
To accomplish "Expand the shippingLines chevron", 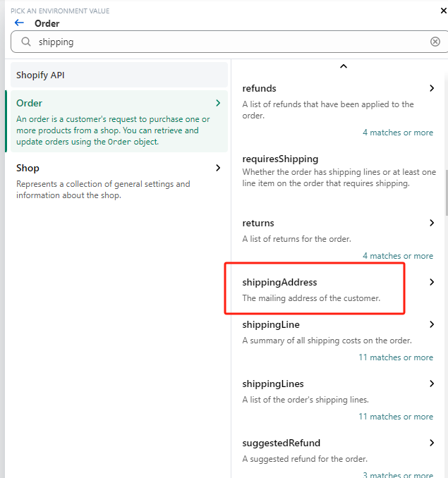I will click(x=432, y=384).
